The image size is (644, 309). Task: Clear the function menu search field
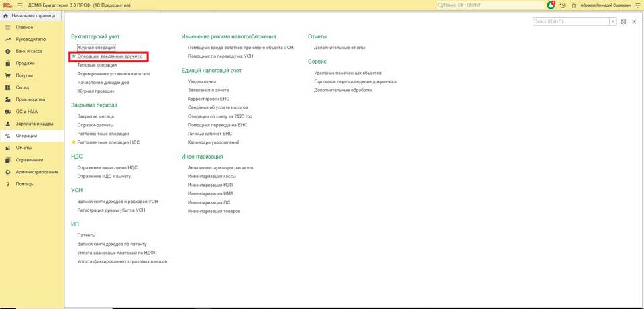tap(612, 21)
